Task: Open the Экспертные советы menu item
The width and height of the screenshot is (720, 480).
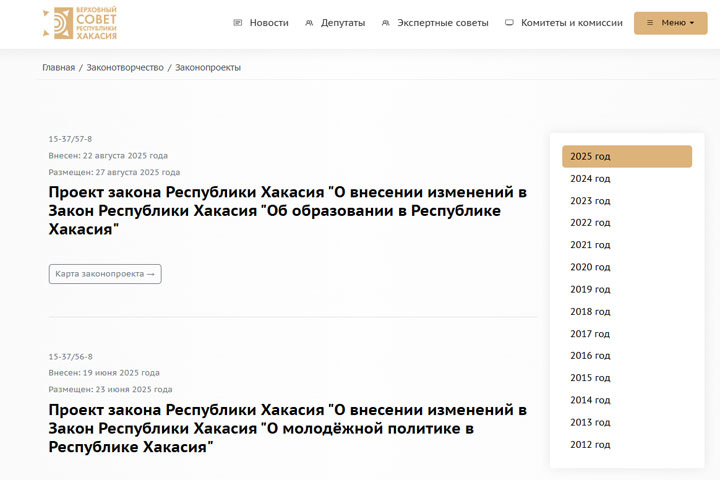Action: (443, 23)
